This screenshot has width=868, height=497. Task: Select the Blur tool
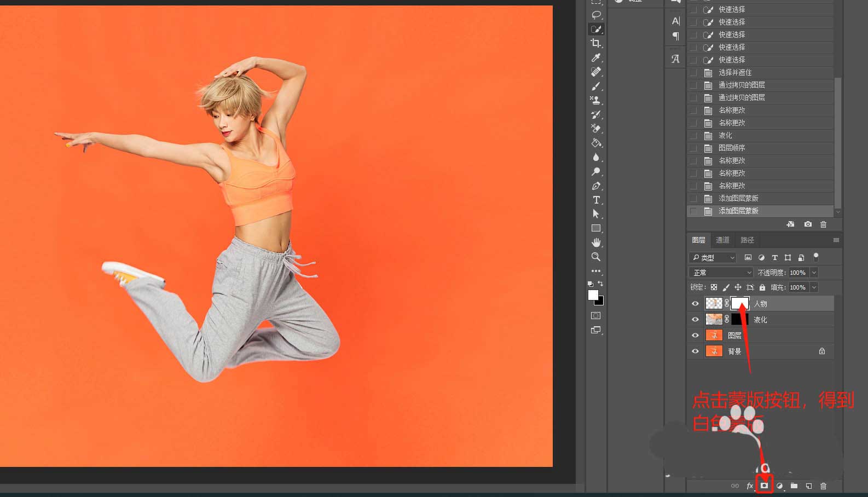point(596,157)
